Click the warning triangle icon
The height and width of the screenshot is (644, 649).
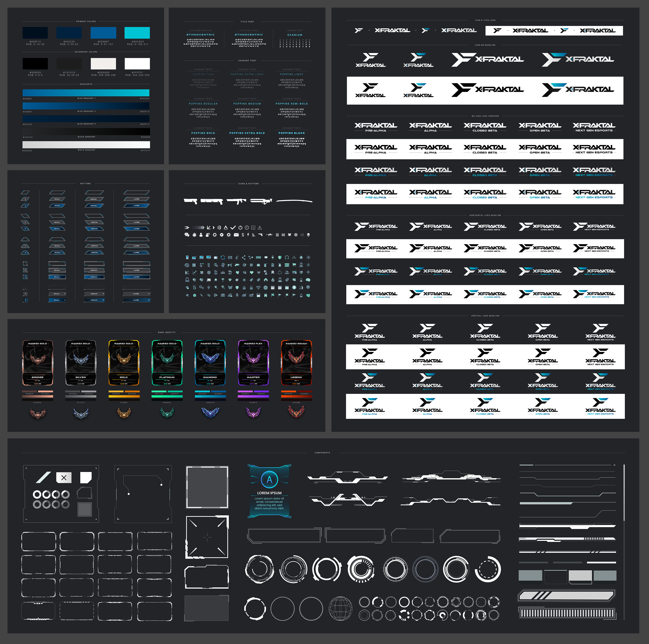pyautogui.click(x=260, y=228)
